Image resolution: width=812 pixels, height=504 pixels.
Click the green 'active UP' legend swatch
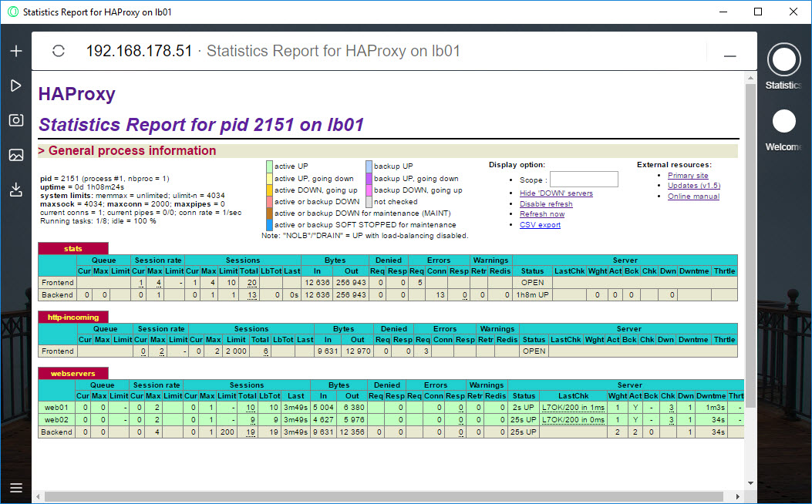(x=269, y=166)
